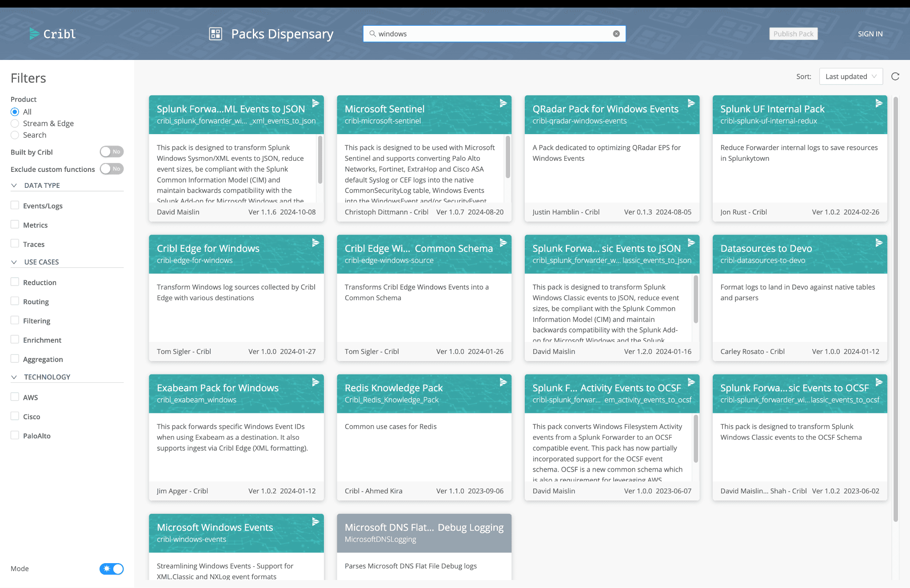Image resolution: width=910 pixels, height=588 pixels.
Task: Open the Last updated sort dropdown
Action: (x=850, y=76)
